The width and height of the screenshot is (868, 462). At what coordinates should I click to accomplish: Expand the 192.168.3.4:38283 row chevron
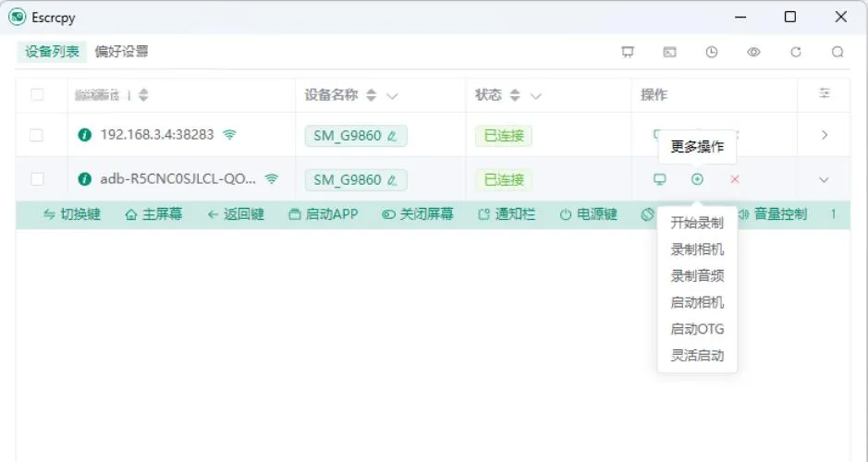pyautogui.click(x=825, y=135)
